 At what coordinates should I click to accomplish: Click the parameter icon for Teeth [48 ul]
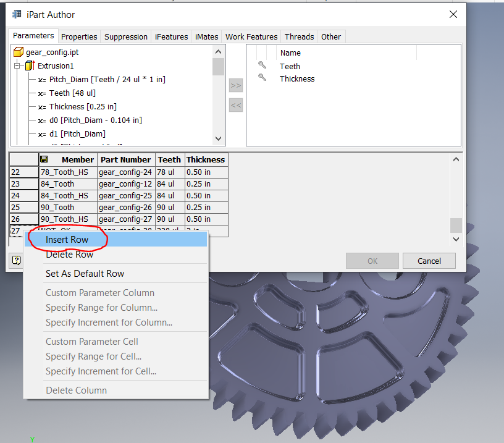tap(42, 93)
